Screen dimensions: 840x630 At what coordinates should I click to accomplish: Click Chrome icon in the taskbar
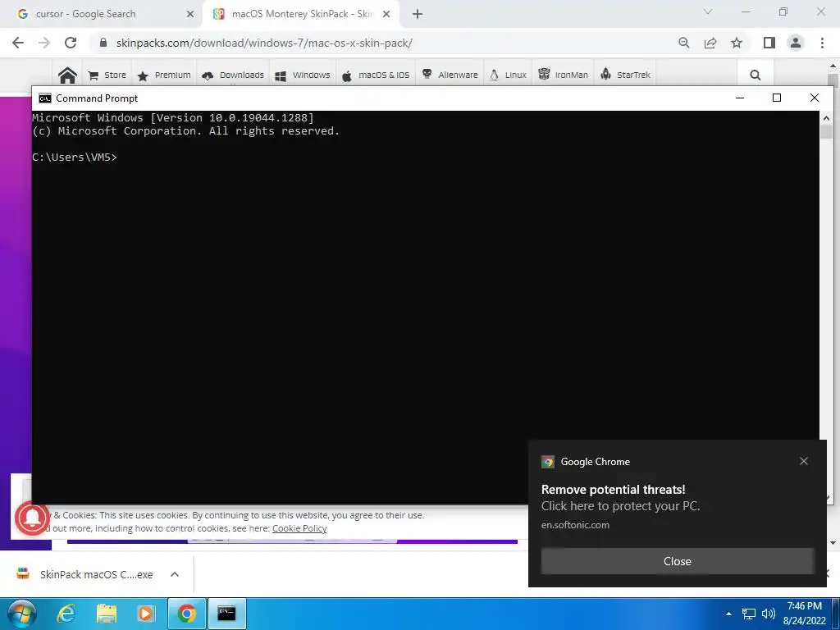pos(186,614)
